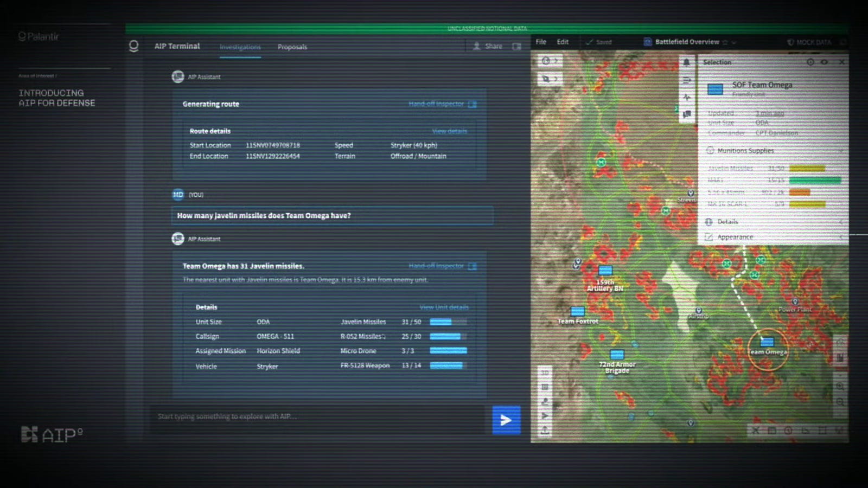868x488 pixels.
Task: Open the list panel icon below the bell
Action: 686,80
